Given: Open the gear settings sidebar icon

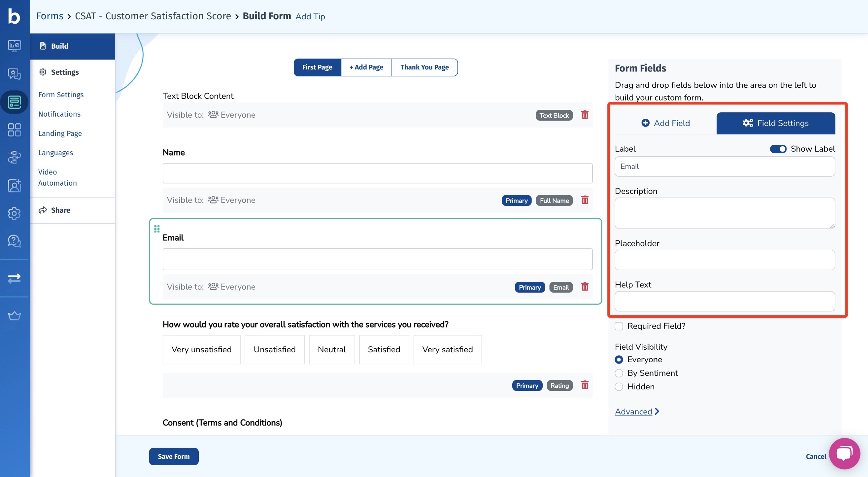Looking at the screenshot, I should [14, 213].
